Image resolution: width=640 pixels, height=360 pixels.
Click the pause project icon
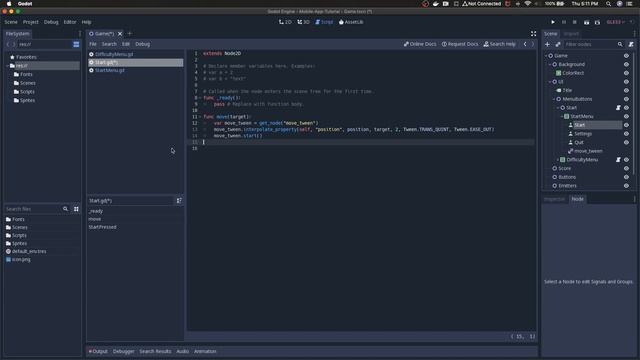pos(564,22)
